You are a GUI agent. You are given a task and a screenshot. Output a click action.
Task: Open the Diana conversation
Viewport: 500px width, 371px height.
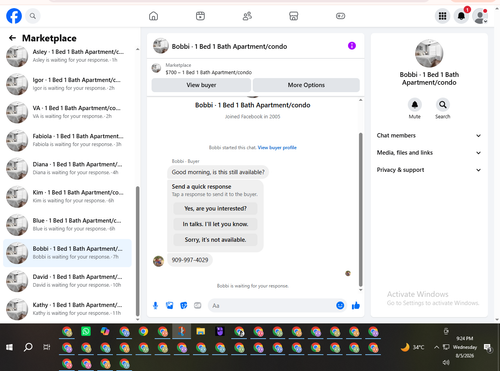click(68, 168)
